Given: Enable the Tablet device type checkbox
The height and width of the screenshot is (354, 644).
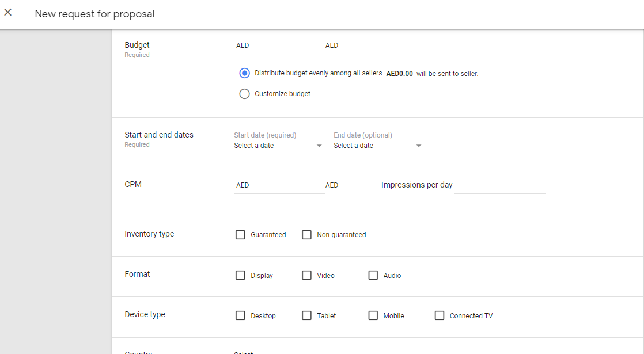Looking at the screenshot, I should click(x=307, y=315).
